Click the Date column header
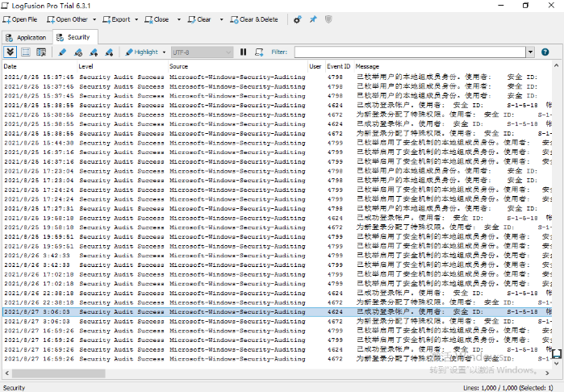 [40, 66]
